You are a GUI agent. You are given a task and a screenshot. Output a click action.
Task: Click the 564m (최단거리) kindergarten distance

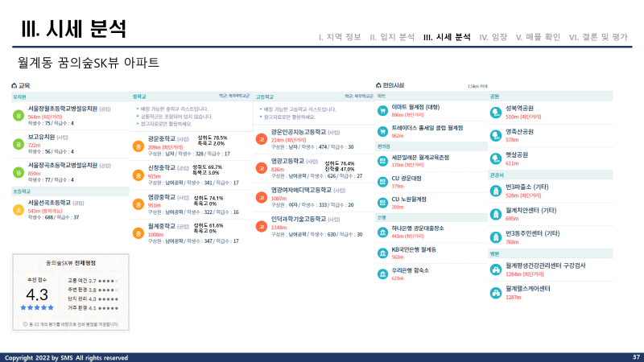click(45, 117)
